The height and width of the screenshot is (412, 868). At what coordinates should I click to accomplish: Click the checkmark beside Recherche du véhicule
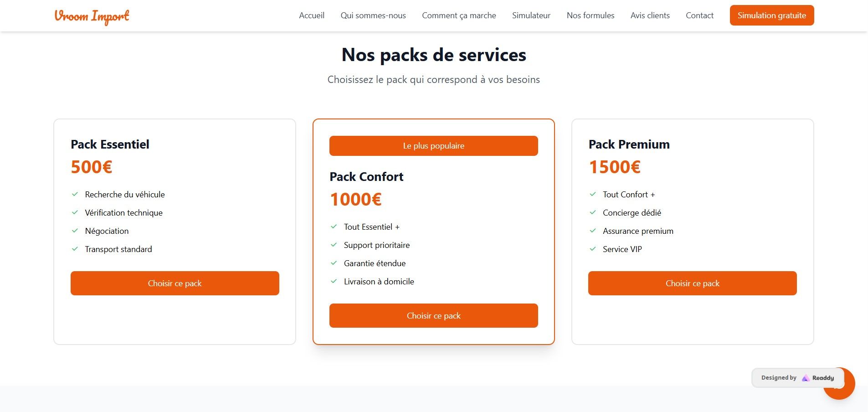[x=75, y=194]
